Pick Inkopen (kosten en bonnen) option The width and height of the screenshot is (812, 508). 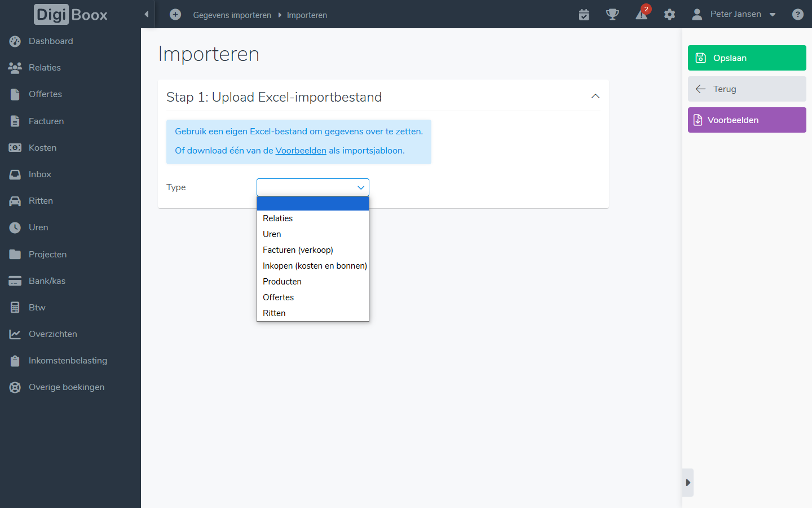tap(315, 266)
